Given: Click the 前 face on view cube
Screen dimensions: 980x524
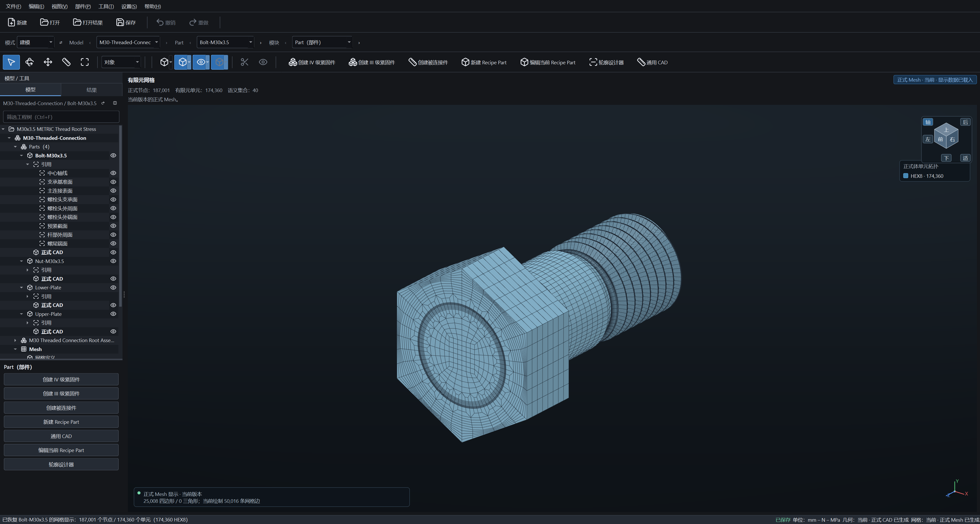Looking at the screenshot, I should [940, 139].
